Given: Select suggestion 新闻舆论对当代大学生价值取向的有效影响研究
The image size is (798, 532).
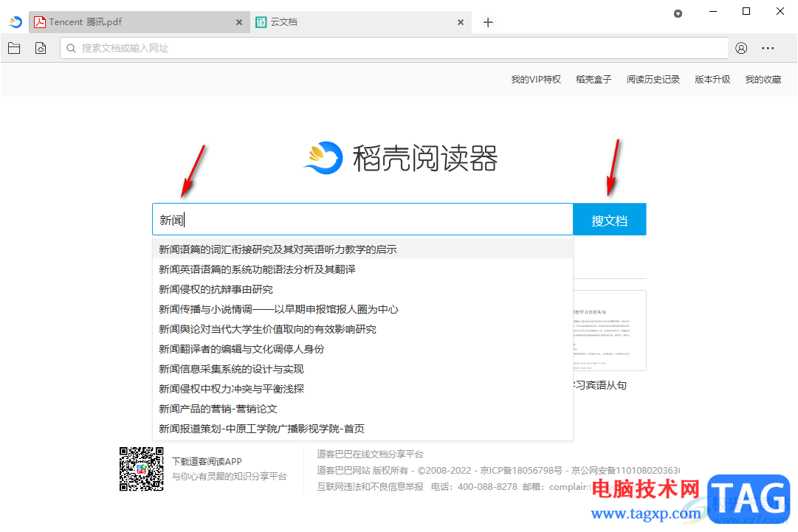Looking at the screenshot, I should (363, 329).
